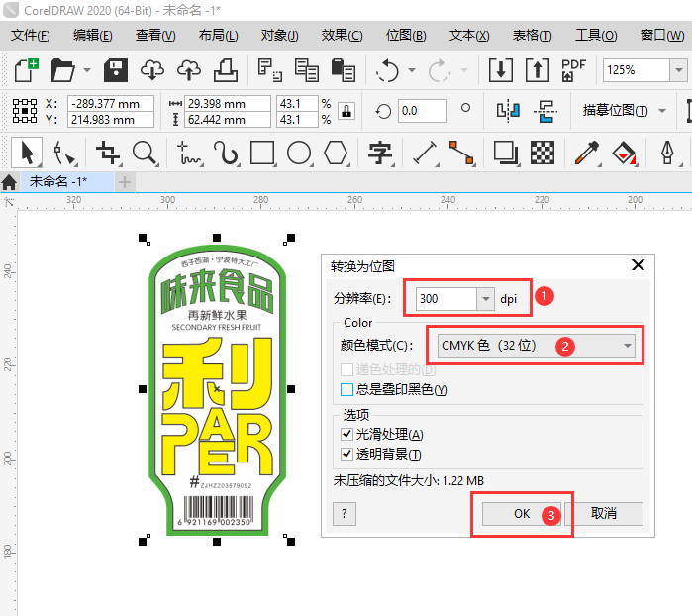Click the Publish to PDF icon
The width and height of the screenshot is (692, 616).
click(573, 70)
